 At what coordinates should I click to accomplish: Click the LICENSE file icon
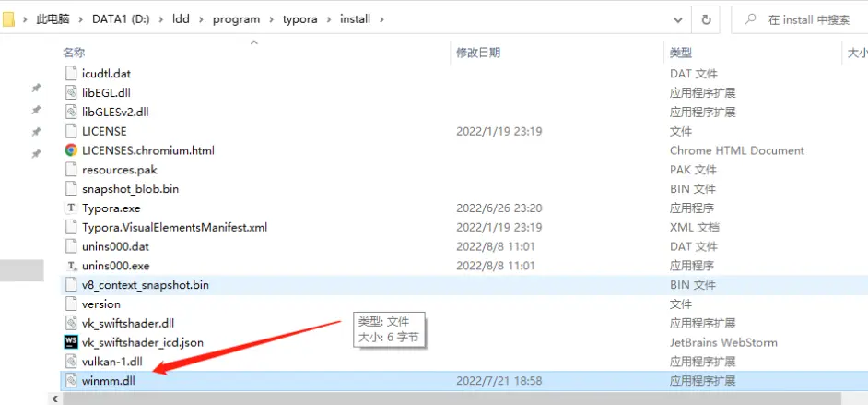(70, 131)
